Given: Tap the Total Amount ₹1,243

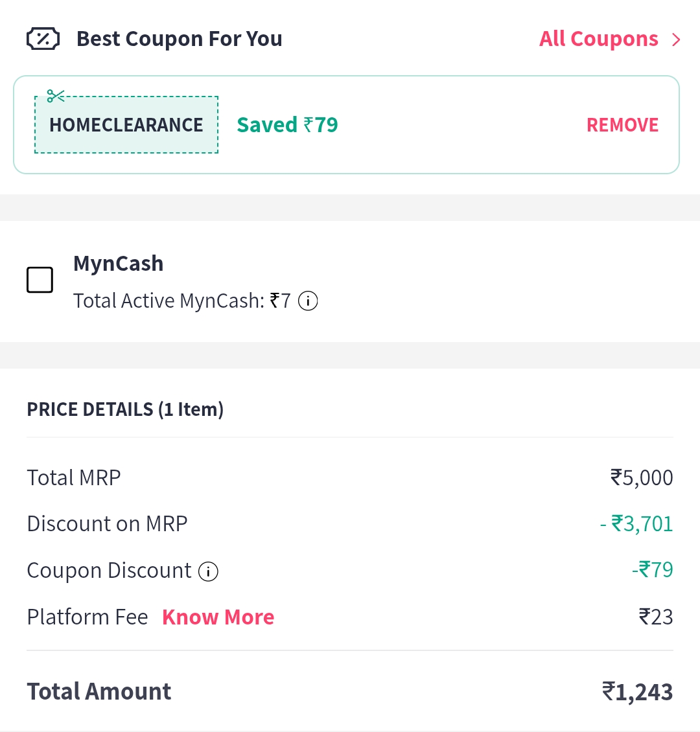Looking at the screenshot, I should pyautogui.click(x=637, y=692).
